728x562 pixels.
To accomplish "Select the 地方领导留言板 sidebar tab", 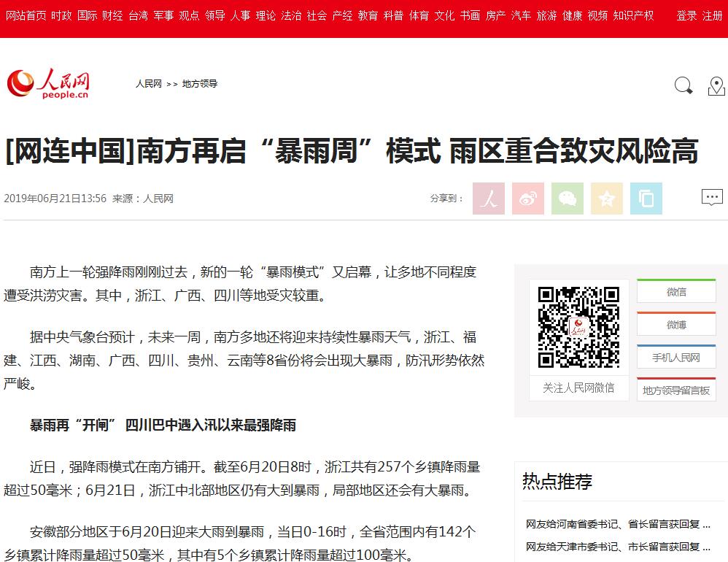I will (676, 390).
